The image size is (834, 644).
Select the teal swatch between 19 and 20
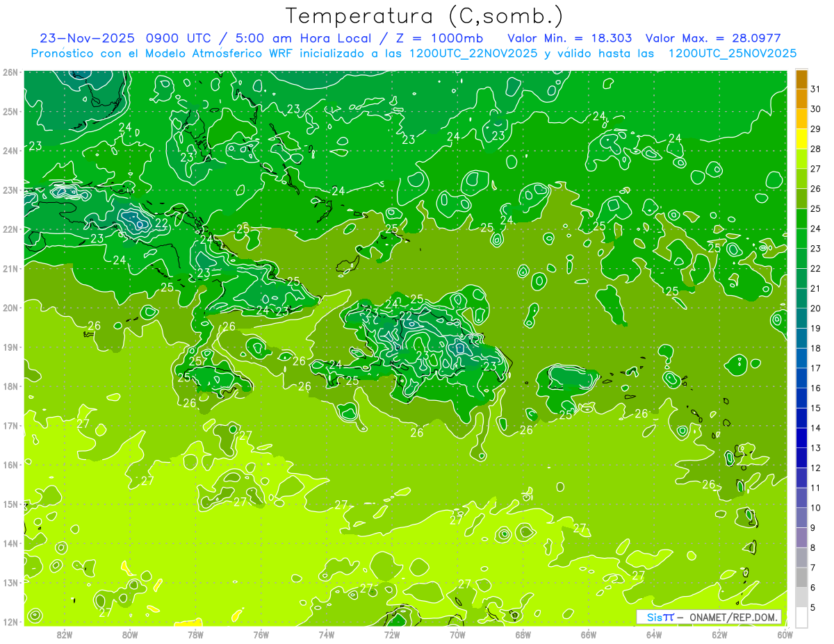point(801,318)
